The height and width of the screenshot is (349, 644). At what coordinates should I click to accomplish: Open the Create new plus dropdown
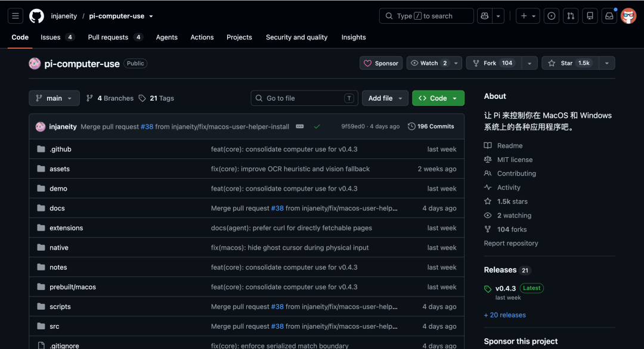click(x=528, y=16)
